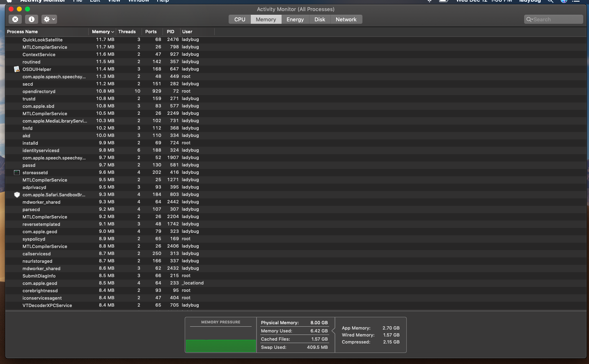This screenshot has width=589, height=364.
Task: Select the syspolicyd process
Action: coord(296,239)
